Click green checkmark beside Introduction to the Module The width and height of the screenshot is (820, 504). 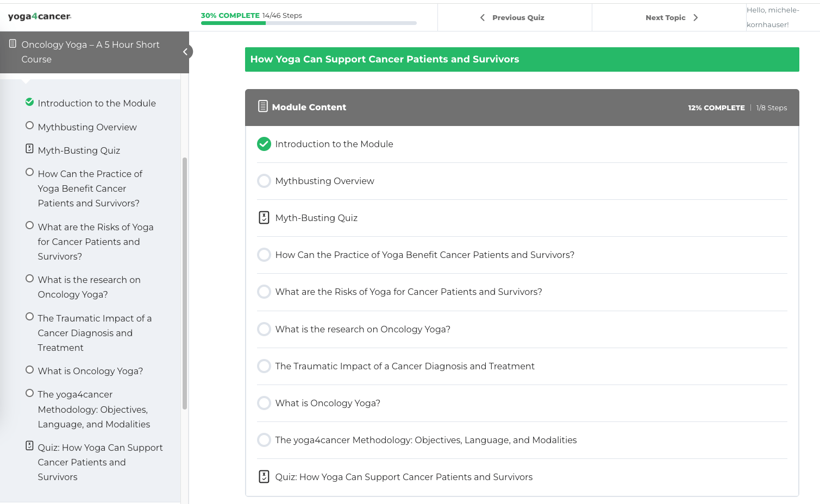(x=264, y=144)
